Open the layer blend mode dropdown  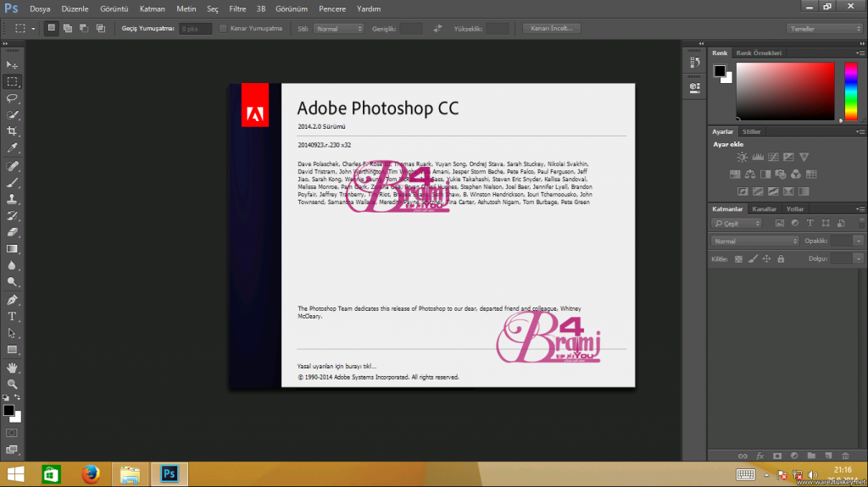pyautogui.click(x=754, y=241)
